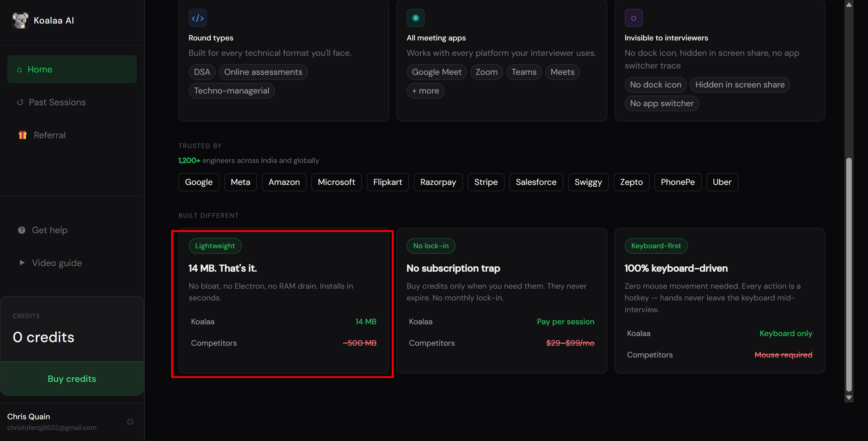Click the No app switcher chip
Screen dimensions: 868x441
(x=662, y=103)
